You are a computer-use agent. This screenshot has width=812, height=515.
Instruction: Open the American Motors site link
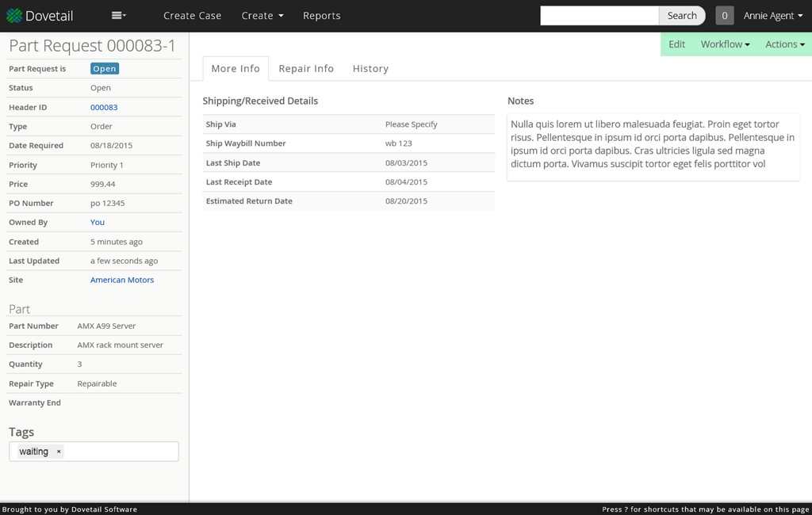point(122,280)
